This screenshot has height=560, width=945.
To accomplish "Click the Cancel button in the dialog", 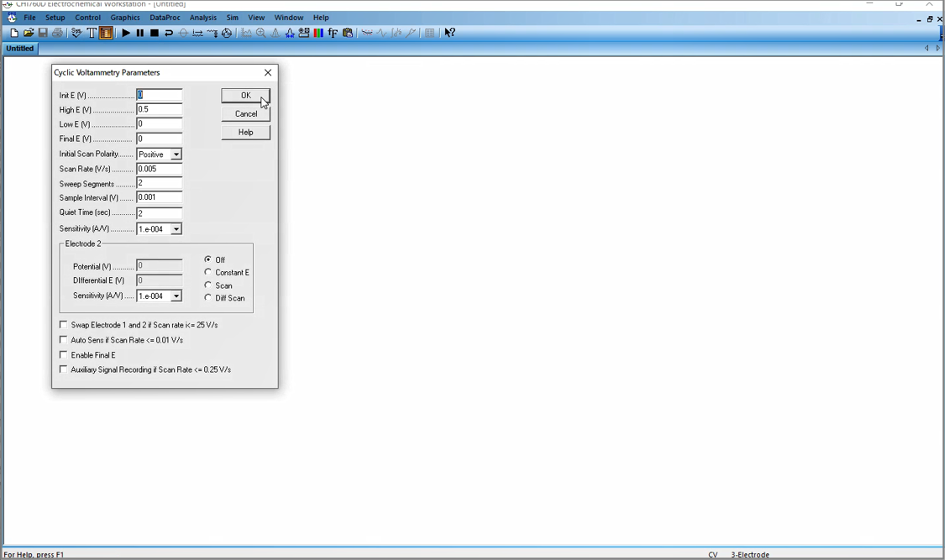I will (245, 114).
